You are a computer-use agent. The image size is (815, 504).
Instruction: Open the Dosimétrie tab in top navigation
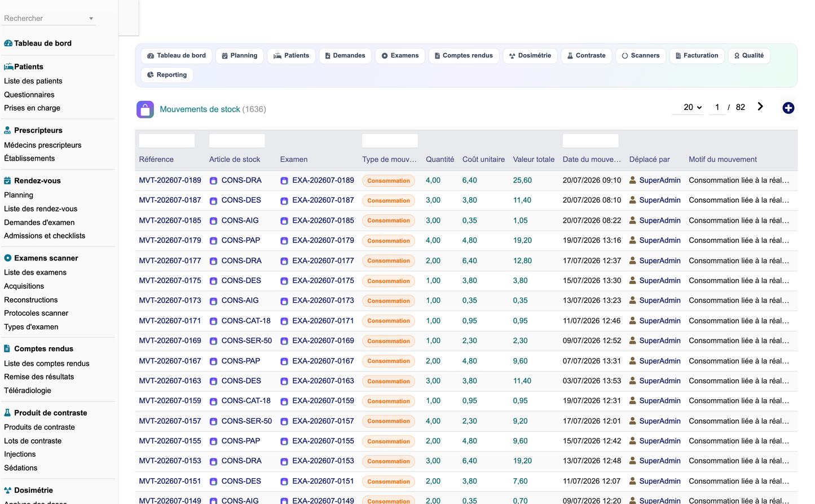[x=530, y=56]
